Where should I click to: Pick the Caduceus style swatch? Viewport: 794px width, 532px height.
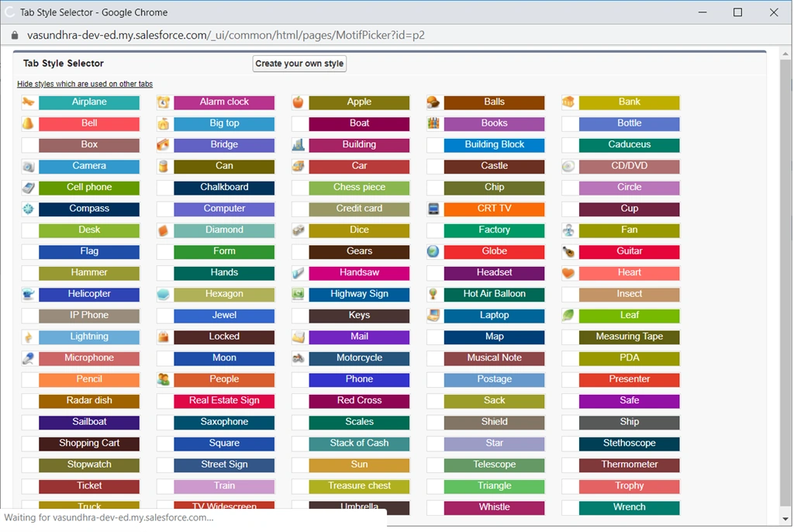coord(630,145)
